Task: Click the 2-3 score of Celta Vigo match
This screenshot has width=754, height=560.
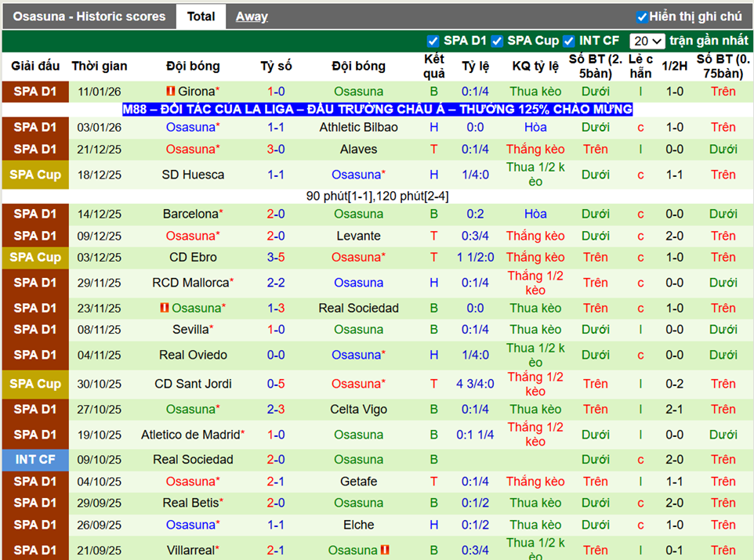Action: [276, 410]
